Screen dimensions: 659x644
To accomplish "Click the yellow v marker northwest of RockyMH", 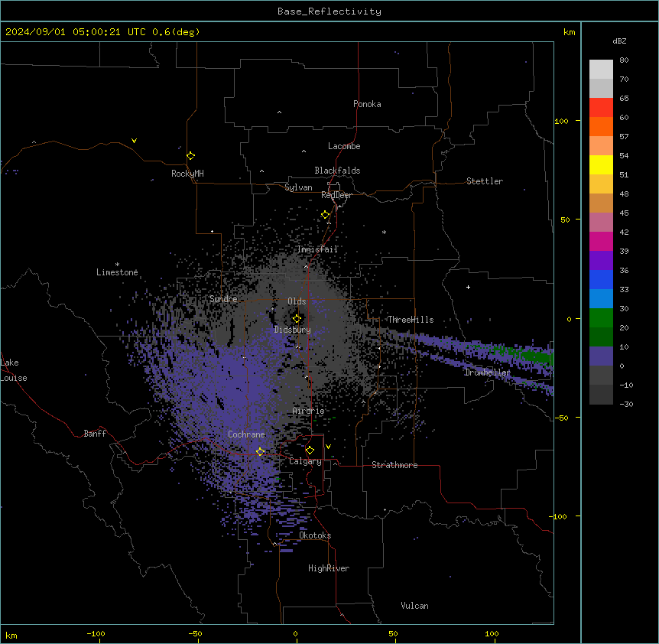I will click(134, 141).
